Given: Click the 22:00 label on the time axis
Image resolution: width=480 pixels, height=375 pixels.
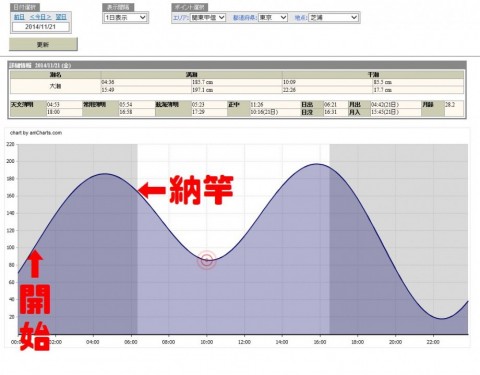Looking at the screenshot, I should (433, 342).
